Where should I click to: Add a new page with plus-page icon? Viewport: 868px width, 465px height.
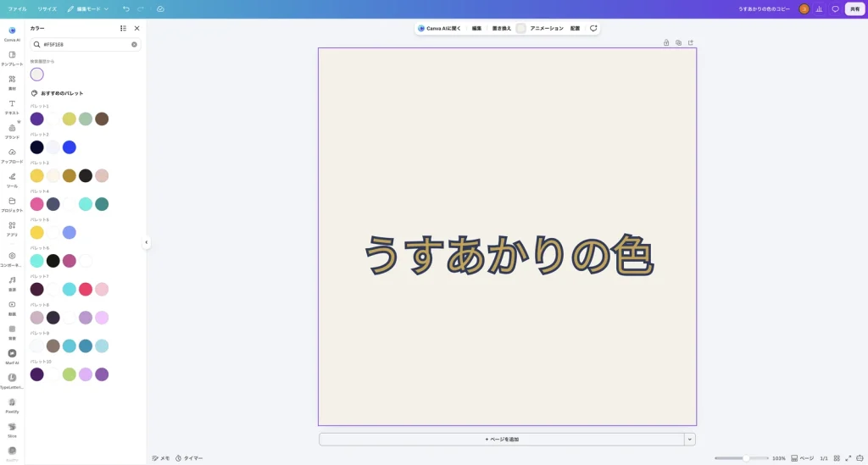tap(690, 42)
